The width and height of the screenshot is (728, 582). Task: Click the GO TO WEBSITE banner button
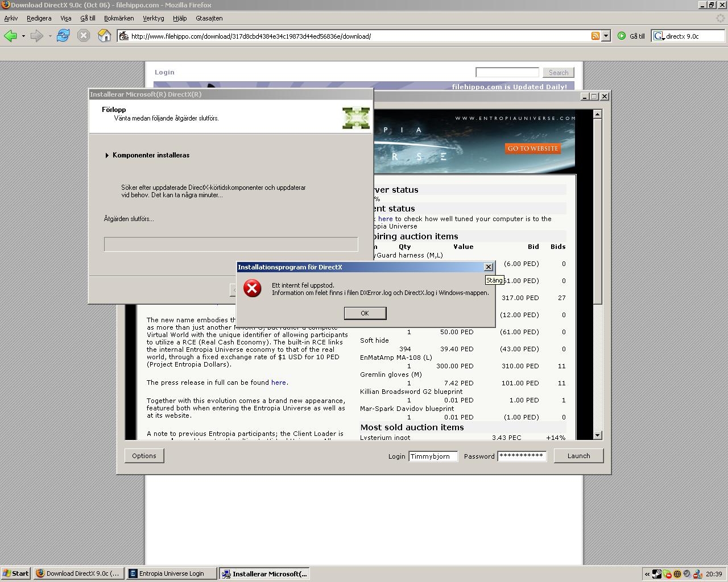point(533,148)
